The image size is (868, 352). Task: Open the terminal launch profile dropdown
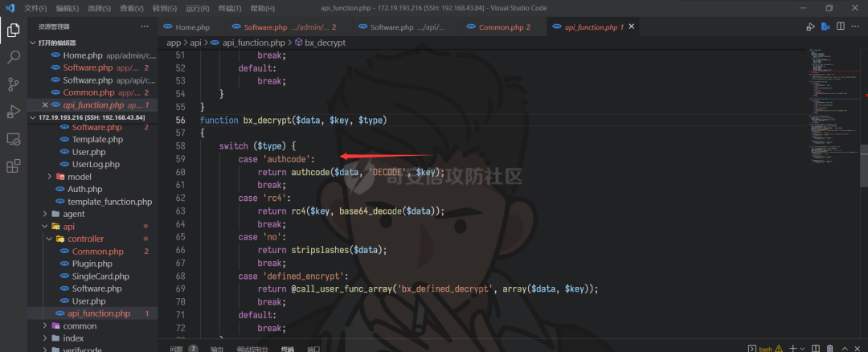click(802, 349)
